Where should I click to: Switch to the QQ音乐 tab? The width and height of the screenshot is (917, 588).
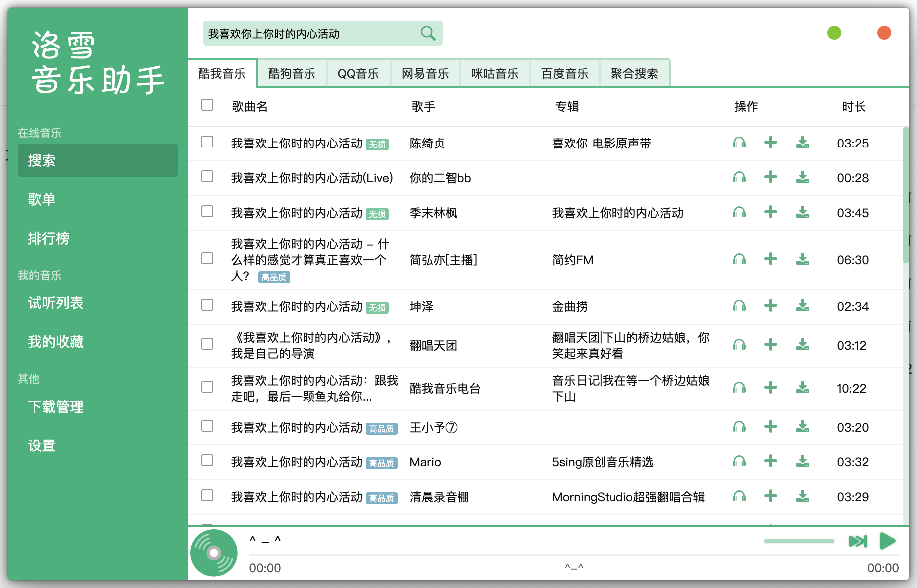(358, 73)
